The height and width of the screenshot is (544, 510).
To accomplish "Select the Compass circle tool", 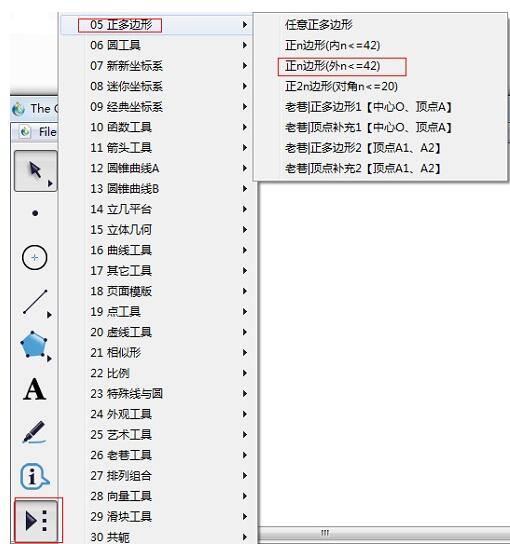I will coord(35,257).
